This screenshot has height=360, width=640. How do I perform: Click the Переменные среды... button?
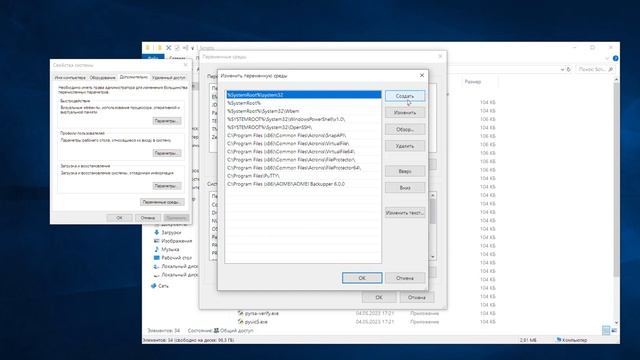(x=162, y=202)
